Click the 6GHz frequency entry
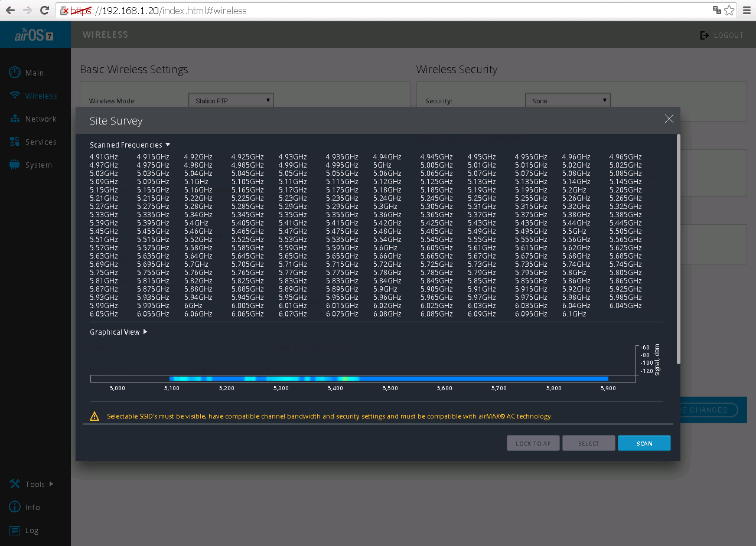Viewport: 756px width, 546px height. tap(193, 306)
